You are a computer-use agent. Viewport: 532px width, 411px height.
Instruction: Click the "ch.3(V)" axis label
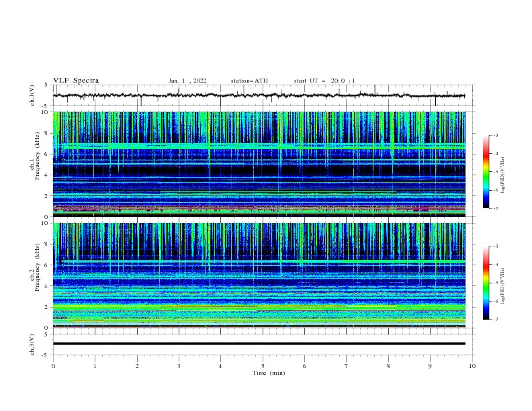coord(32,345)
